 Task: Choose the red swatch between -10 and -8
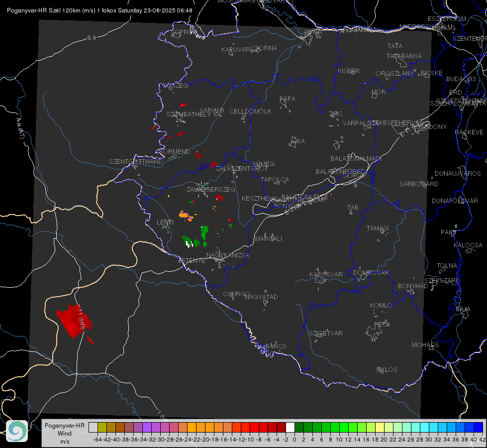254,427
